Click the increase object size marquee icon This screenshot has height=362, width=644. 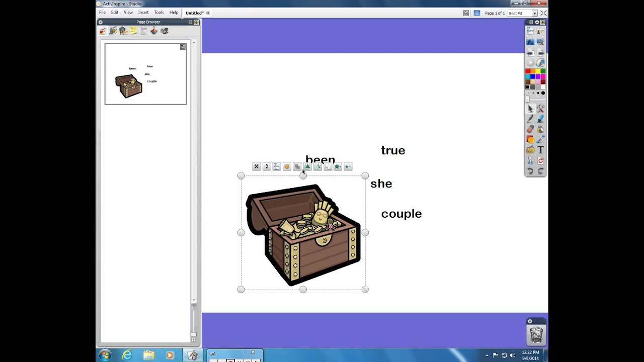coord(338,166)
